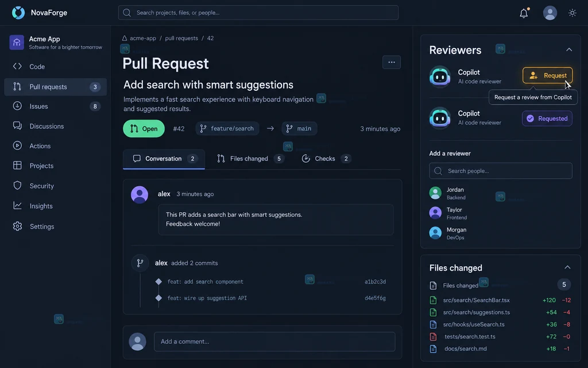588x368 pixels.
Task: Open Projects in the sidebar
Action: (x=55, y=166)
